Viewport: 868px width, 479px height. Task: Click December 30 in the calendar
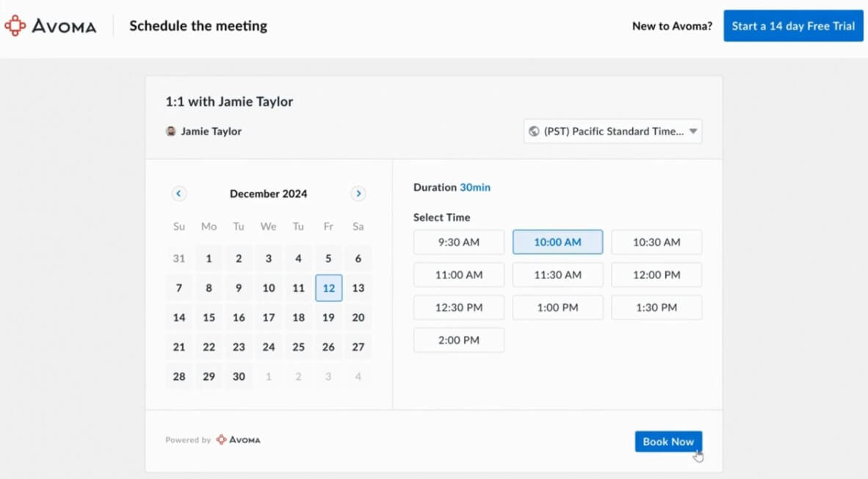(239, 377)
